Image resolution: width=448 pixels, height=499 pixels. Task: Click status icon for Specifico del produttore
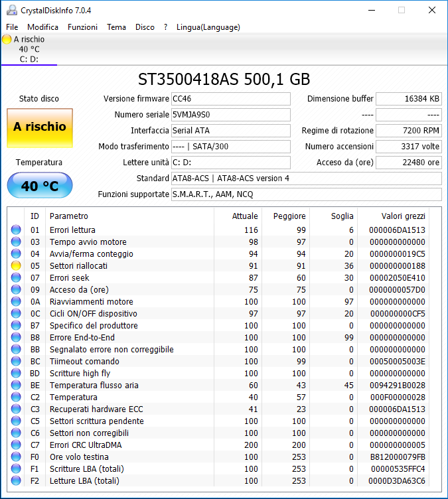[16, 325]
